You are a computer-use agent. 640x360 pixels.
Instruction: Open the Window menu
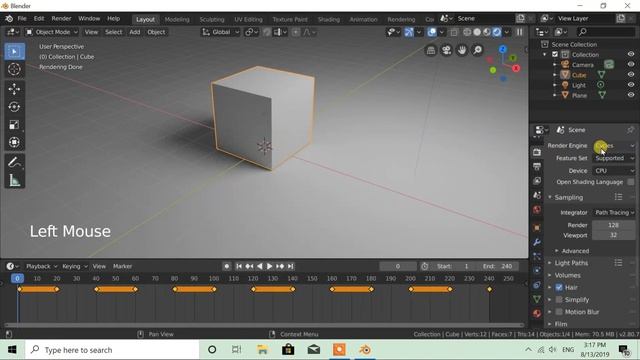(x=89, y=19)
